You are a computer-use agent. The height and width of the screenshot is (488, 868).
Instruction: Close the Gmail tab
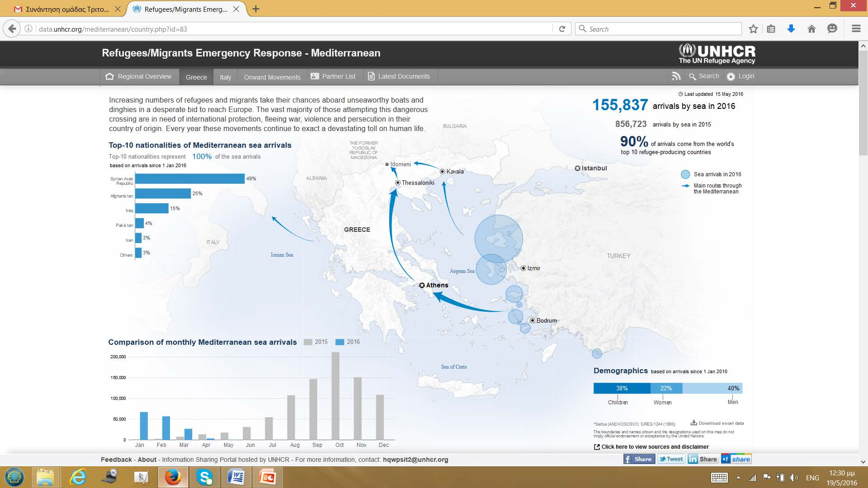tap(118, 9)
